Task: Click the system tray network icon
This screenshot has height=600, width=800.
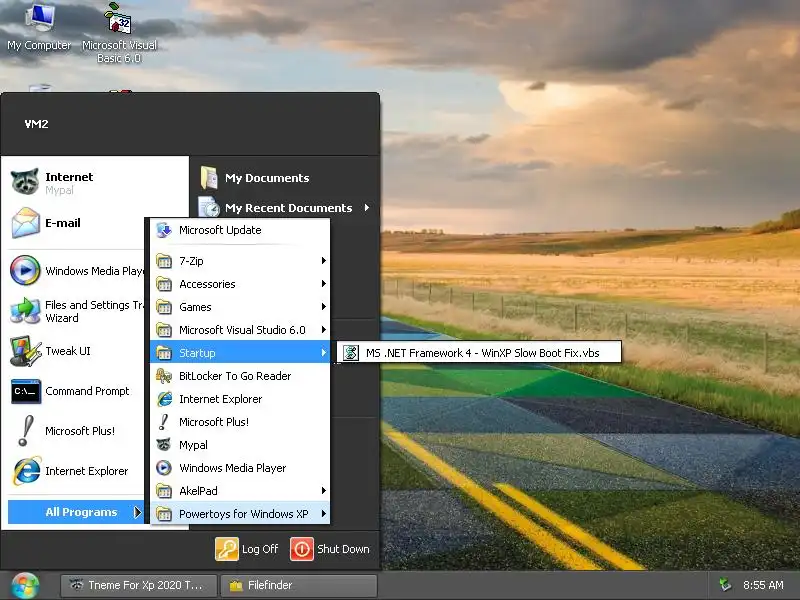Action: click(x=724, y=585)
